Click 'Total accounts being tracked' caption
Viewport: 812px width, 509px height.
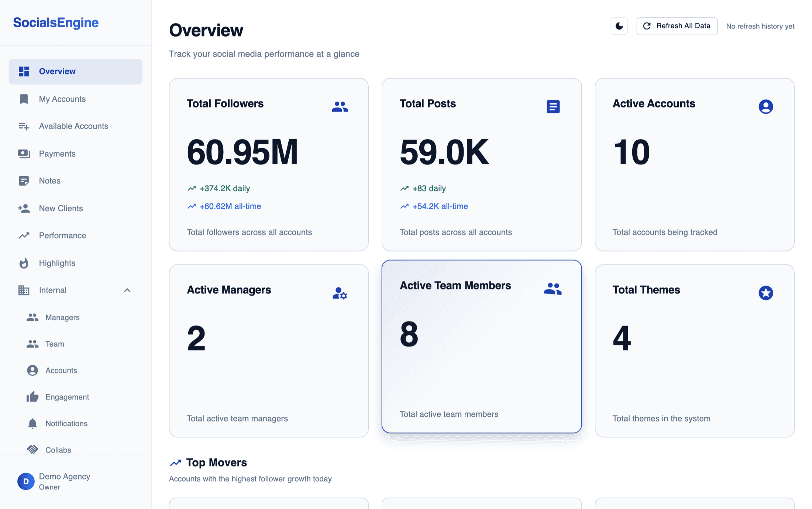[665, 232]
